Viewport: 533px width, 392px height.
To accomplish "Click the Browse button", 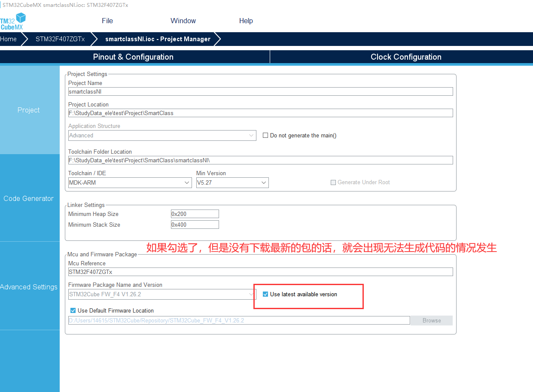I will [432, 320].
